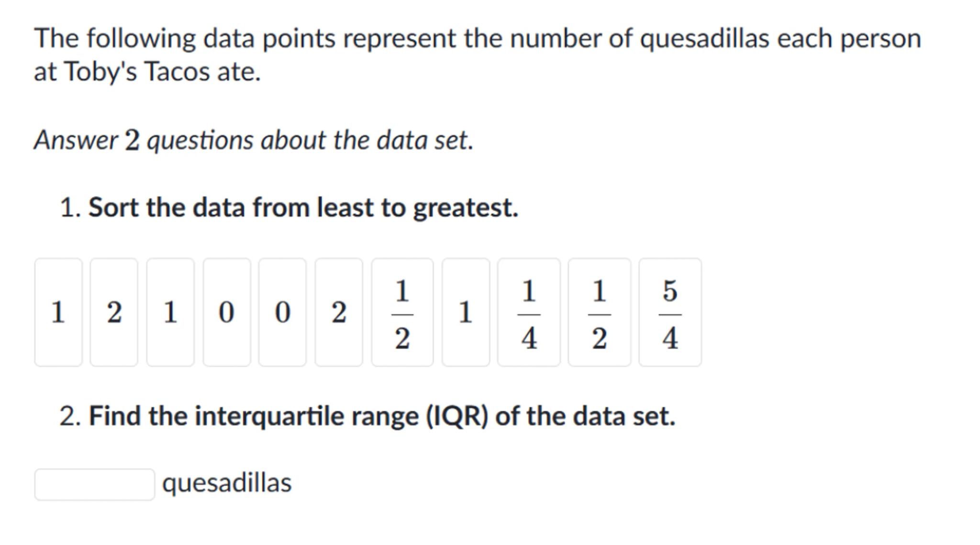The width and height of the screenshot is (980, 545).
Task: Select the second 0 card
Action: [x=282, y=312]
